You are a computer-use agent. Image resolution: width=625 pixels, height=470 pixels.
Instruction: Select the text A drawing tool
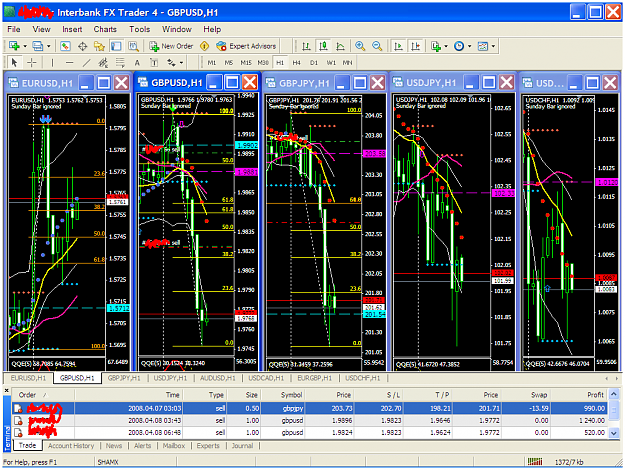pyautogui.click(x=137, y=63)
